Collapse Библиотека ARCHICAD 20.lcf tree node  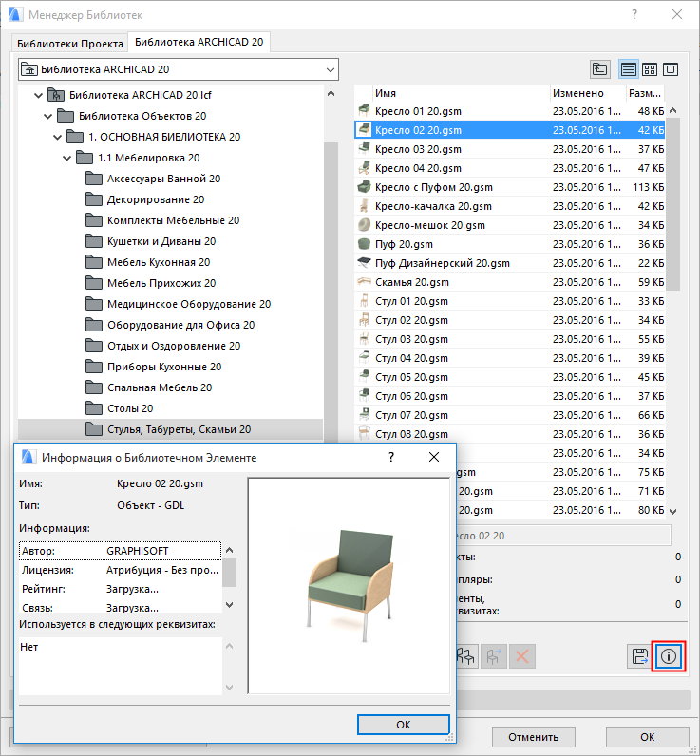(x=38, y=96)
